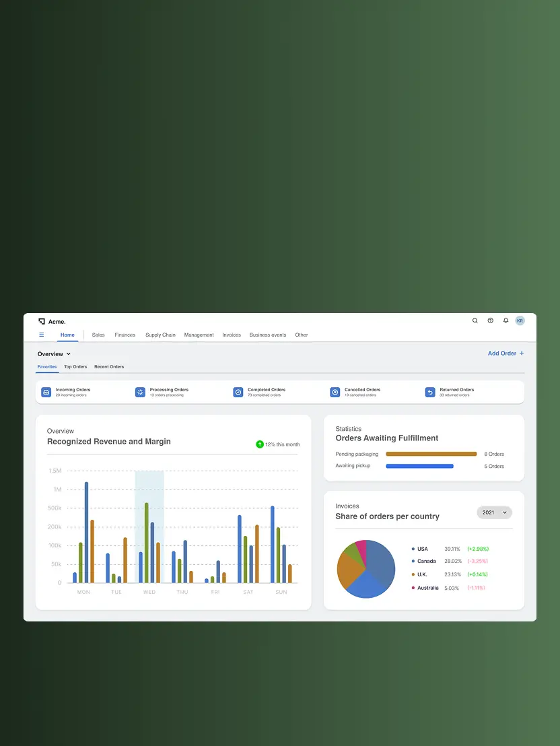
Task: Click the USA legend color dot
Action: point(413,549)
